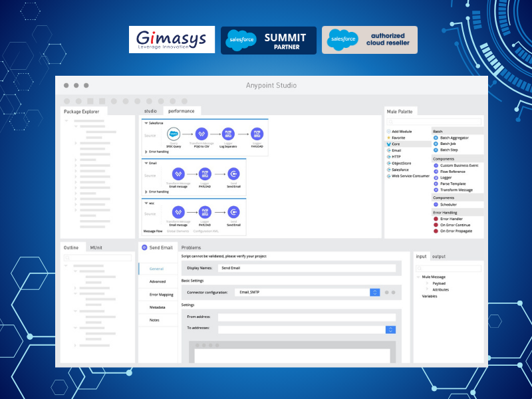
Task: Select the POJO to CSV transform node
Action: (203, 134)
